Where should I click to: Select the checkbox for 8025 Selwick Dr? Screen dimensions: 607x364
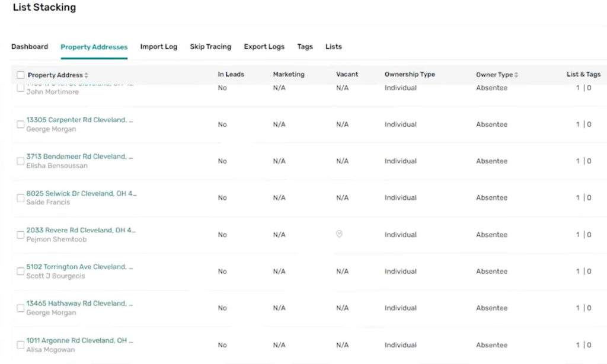point(20,197)
